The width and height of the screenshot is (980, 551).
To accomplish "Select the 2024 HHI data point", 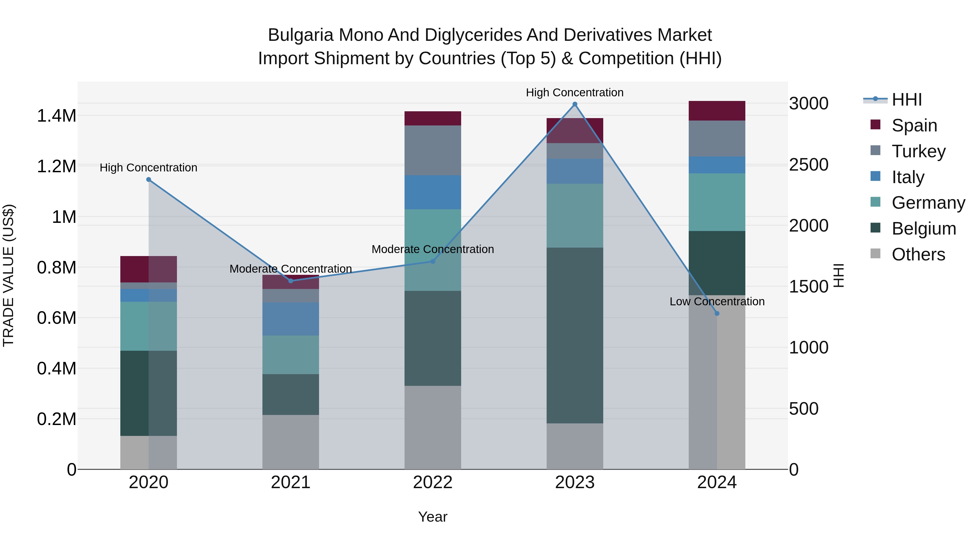I will 717,313.
